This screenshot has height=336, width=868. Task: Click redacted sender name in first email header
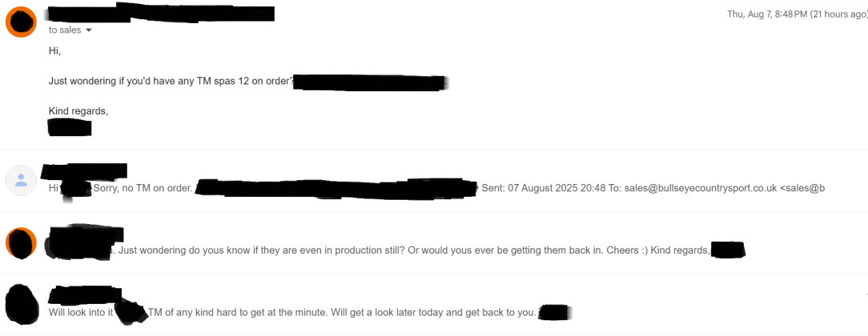point(161,14)
